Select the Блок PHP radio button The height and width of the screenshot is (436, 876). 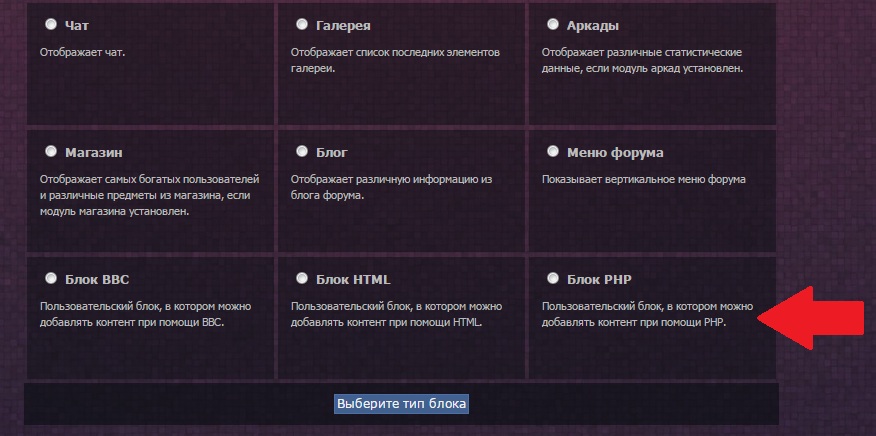click(x=553, y=278)
